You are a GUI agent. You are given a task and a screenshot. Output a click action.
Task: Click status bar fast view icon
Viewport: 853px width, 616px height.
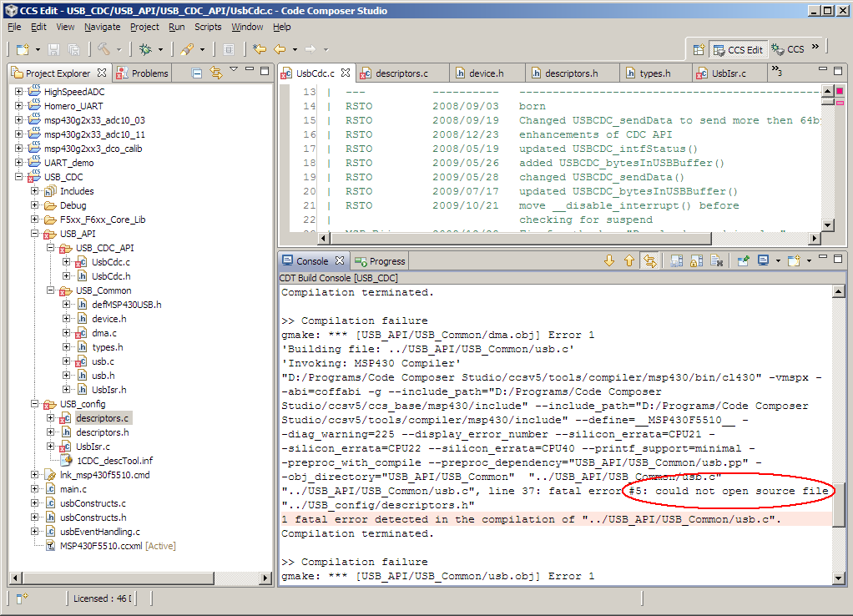[x=22, y=598]
